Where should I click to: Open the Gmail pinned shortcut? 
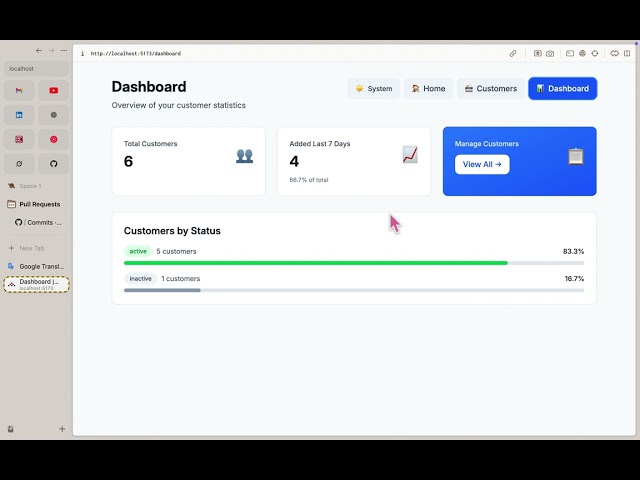click(19, 91)
